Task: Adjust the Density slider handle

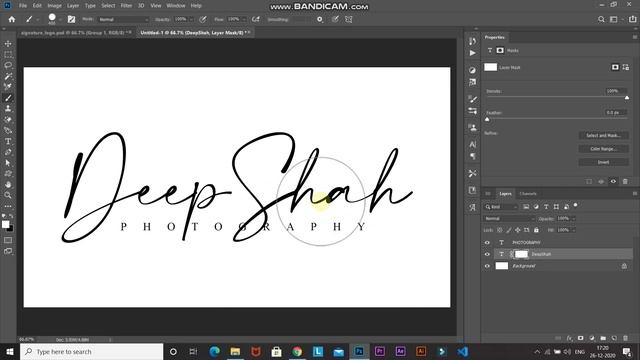Action: coord(627,98)
